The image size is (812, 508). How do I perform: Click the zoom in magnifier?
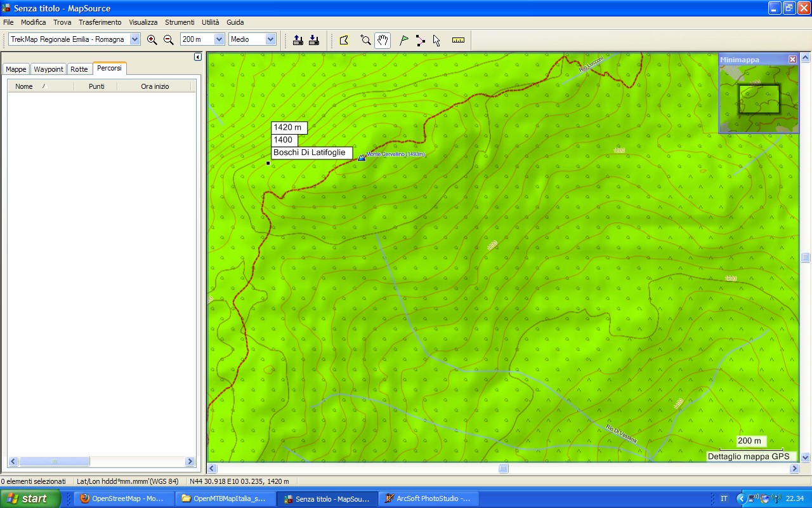[x=152, y=39]
